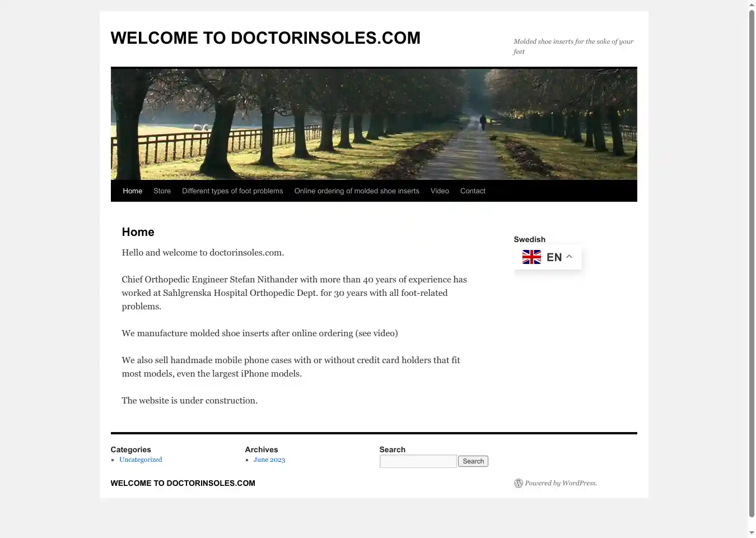This screenshot has height=538, width=756.
Task: Click the header site title WELCOME TO DOCTORINSOLES.COM
Action: click(x=265, y=38)
